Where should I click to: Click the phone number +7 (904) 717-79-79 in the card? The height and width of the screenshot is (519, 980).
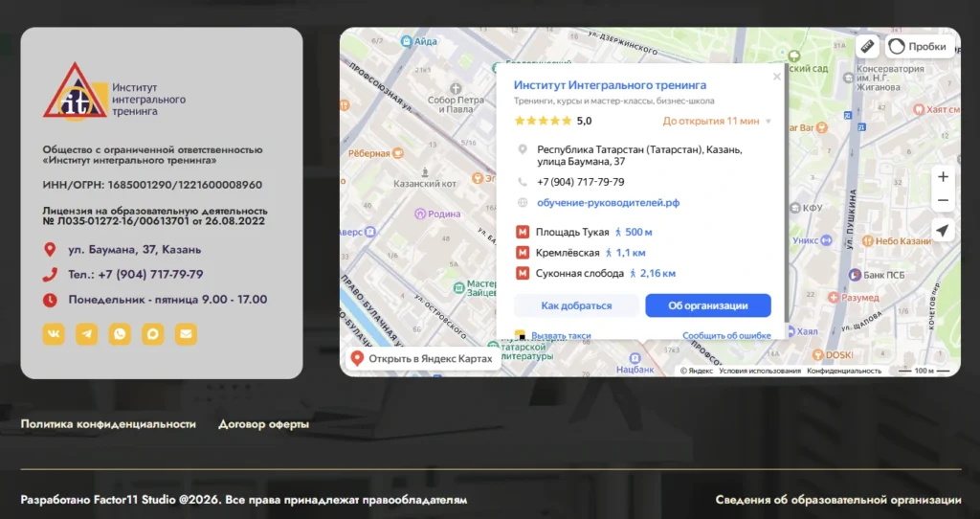point(581,182)
